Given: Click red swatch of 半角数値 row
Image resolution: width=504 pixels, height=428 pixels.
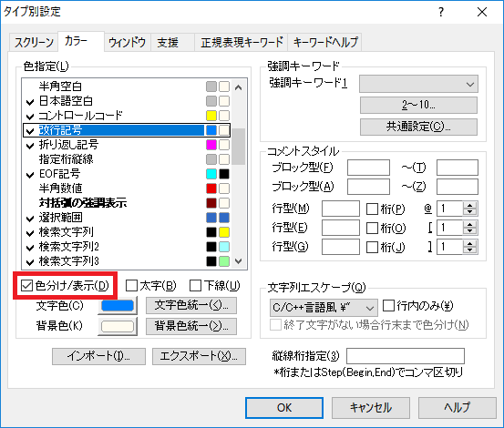Looking at the screenshot, I should pos(211,189).
